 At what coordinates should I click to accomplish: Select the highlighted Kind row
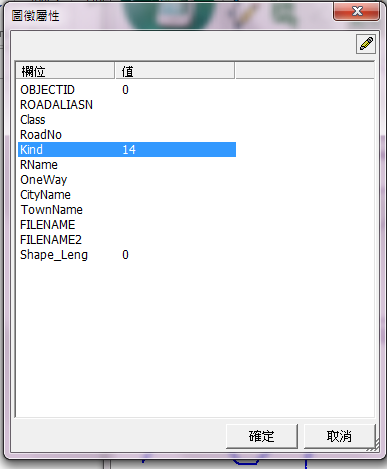[x=127, y=150]
